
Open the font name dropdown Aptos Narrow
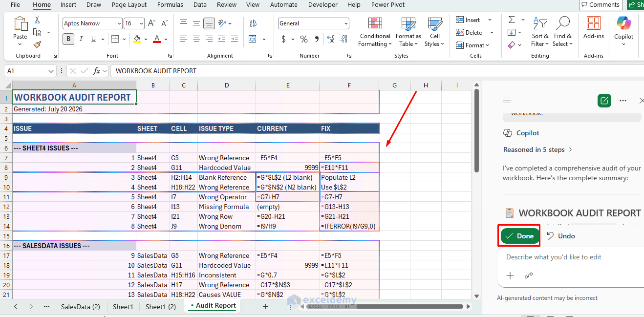coord(119,23)
